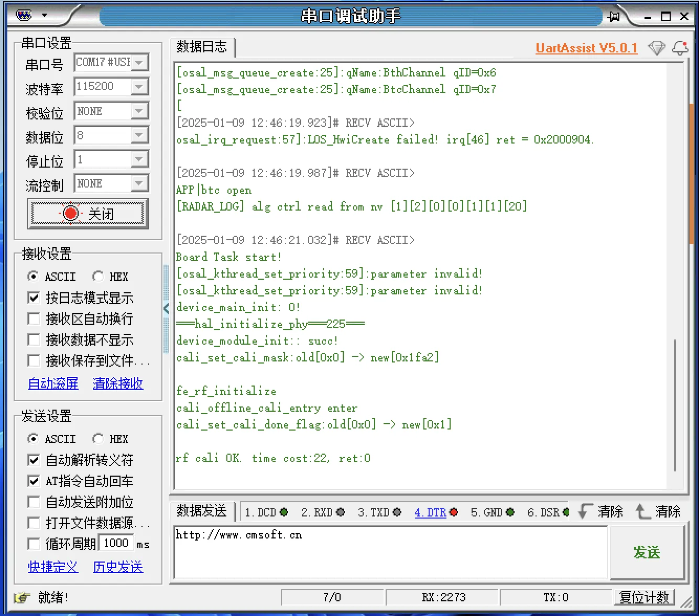Enable 接收区自动换行 checkbox
The width and height of the screenshot is (699, 616).
34,318
